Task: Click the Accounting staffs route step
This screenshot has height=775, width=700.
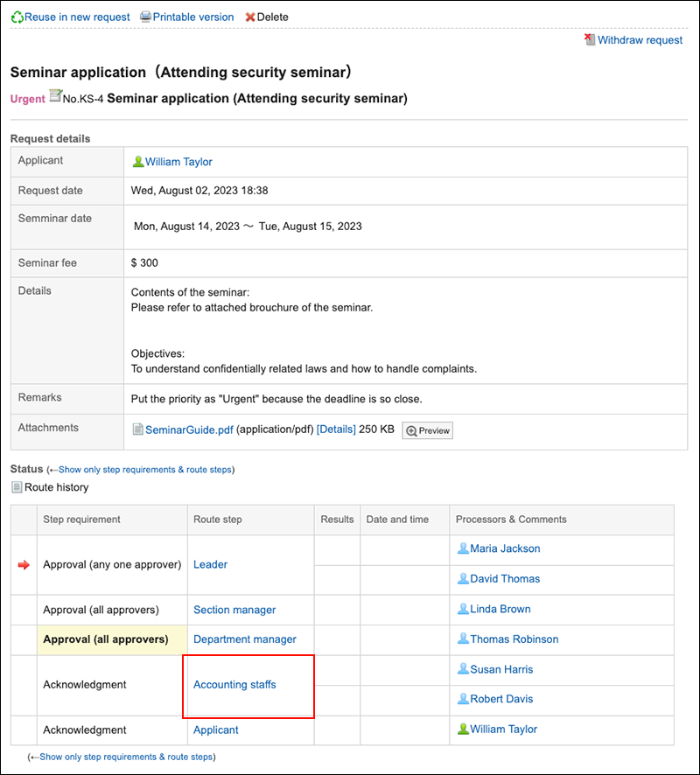Action: 234,685
